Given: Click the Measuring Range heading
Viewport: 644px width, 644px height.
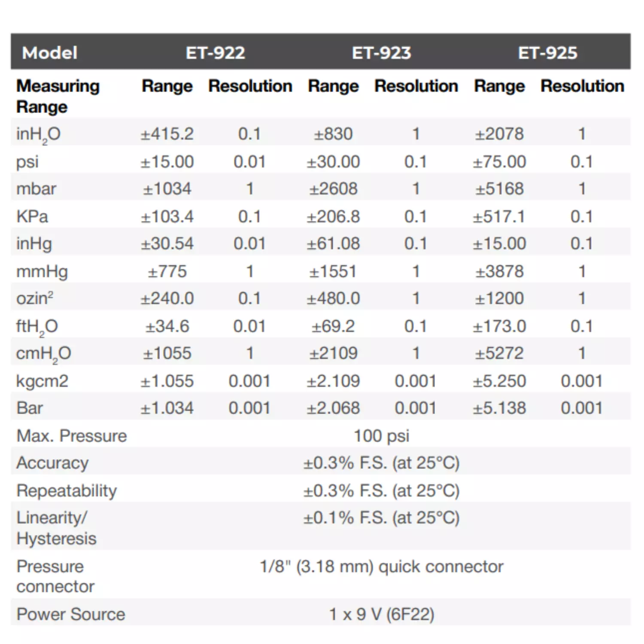Looking at the screenshot, I should [58, 96].
